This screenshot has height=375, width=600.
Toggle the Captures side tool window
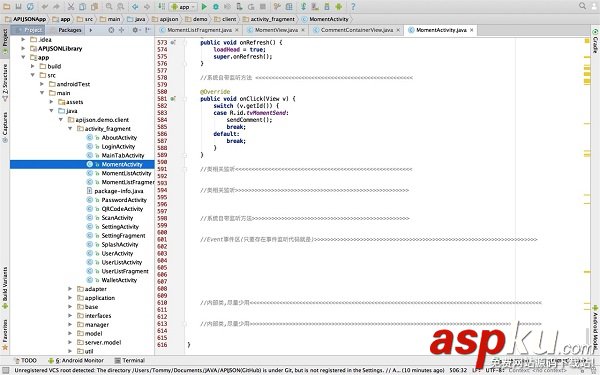tap(5, 127)
